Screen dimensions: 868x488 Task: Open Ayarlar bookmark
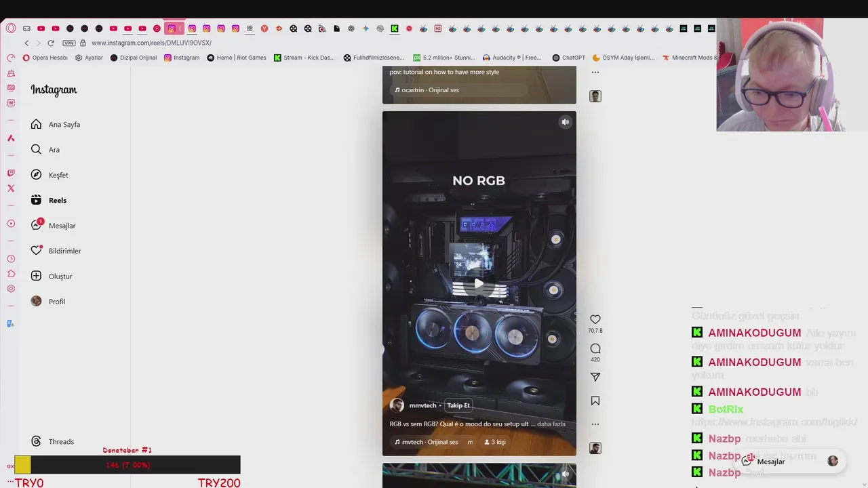[89, 58]
